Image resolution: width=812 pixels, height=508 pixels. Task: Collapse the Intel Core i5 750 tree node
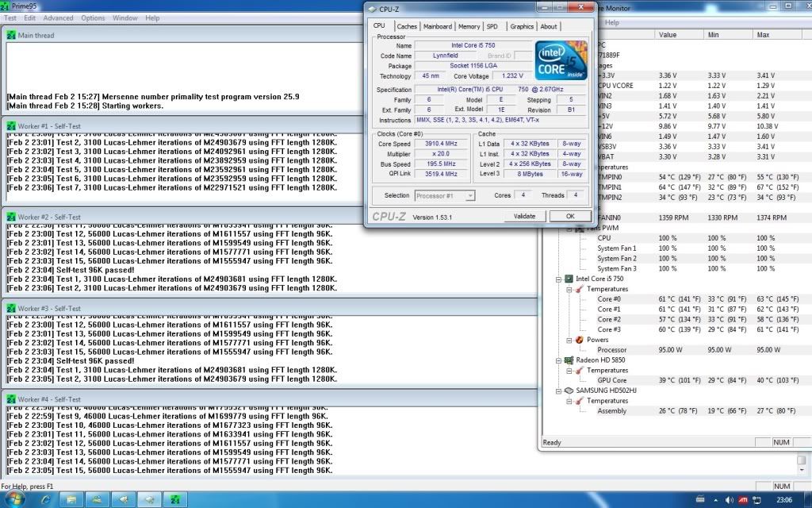[x=559, y=279]
